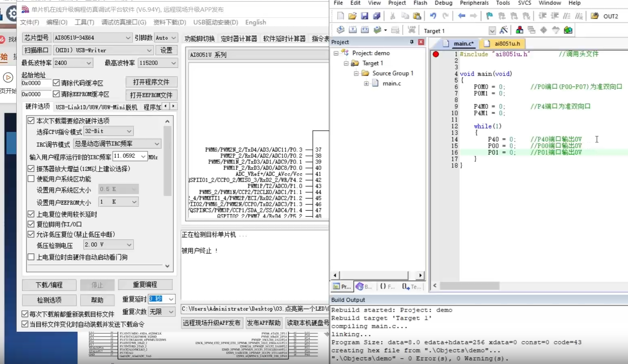This screenshot has width=628, height=364.
Task: Click the 检测选项 button
Action: click(49, 300)
